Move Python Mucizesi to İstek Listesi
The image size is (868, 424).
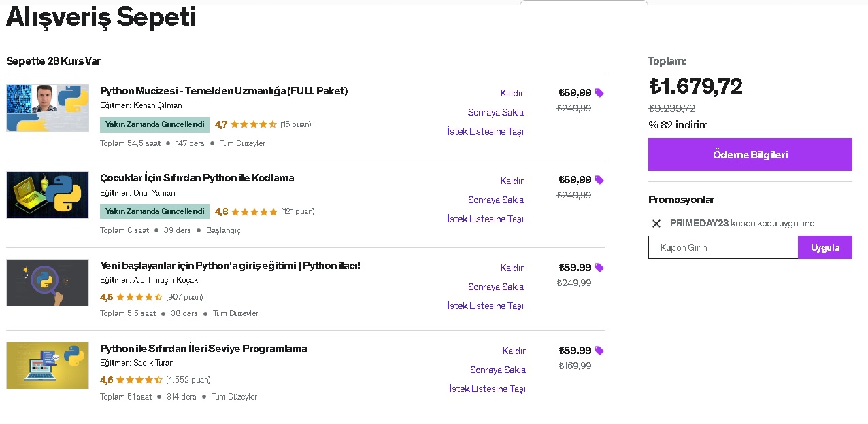485,131
